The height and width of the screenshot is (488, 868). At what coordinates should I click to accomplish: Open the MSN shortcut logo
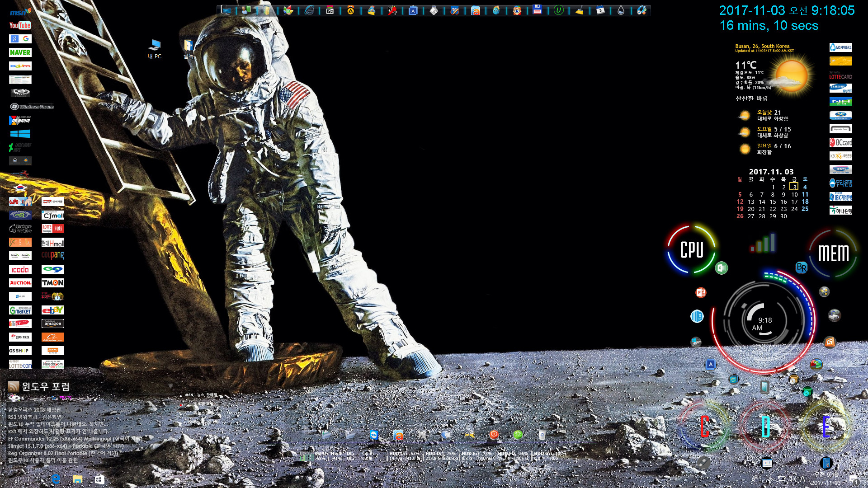click(20, 12)
